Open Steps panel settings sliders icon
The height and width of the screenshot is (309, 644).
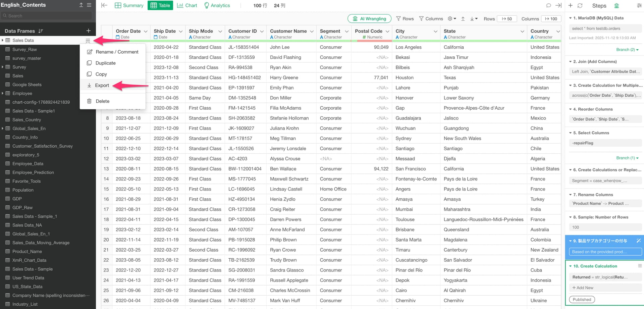point(639,5)
